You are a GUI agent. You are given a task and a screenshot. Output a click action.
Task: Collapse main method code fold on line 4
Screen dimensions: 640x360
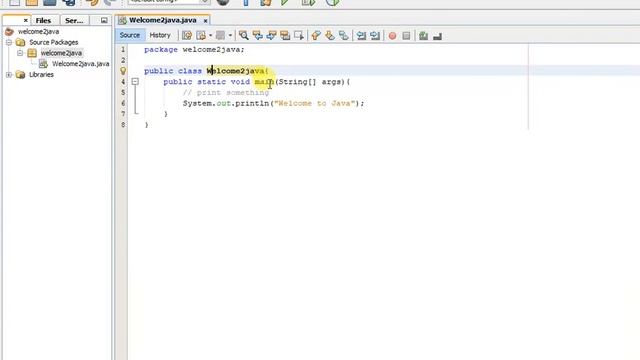pyautogui.click(x=135, y=82)
